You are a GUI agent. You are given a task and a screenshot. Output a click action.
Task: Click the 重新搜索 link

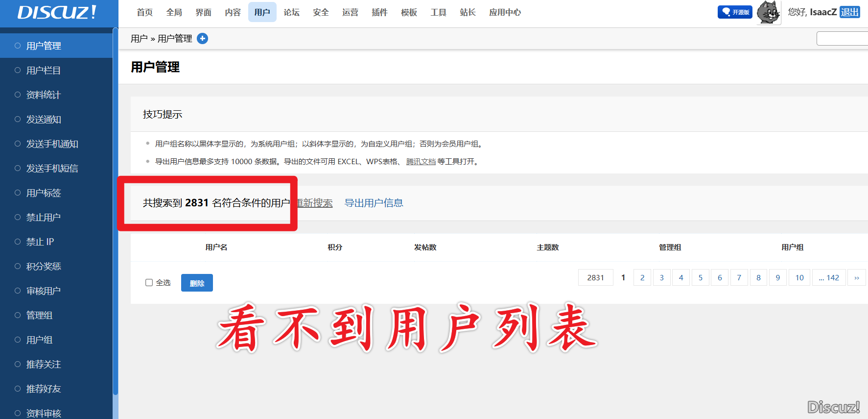[315, 203]
